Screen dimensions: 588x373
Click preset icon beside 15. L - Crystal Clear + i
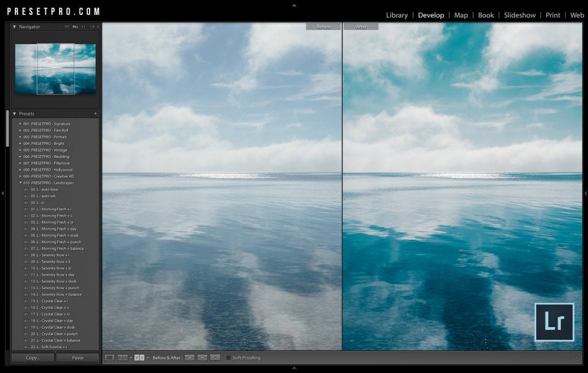pyautogui.click(x=26, y=301)
